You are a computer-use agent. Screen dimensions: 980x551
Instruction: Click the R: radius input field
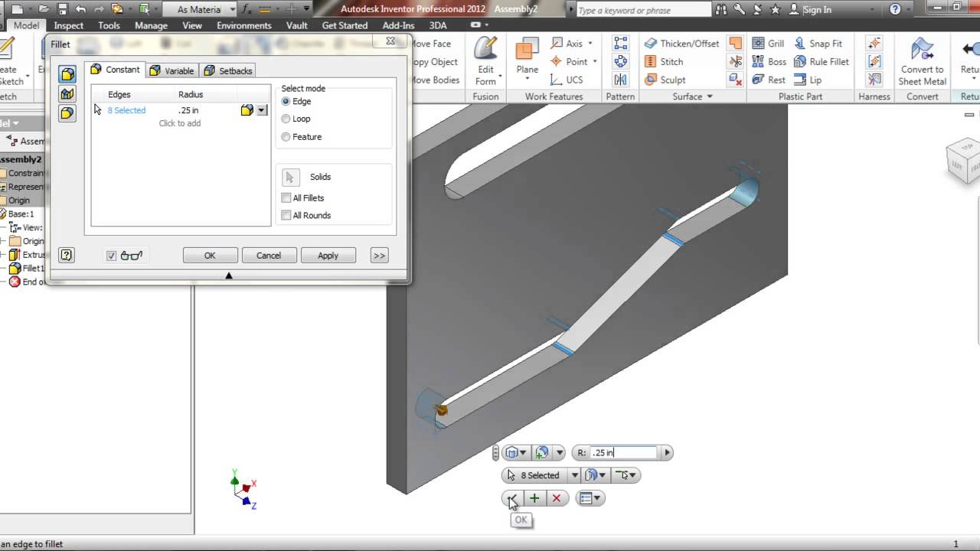point(624,453)
